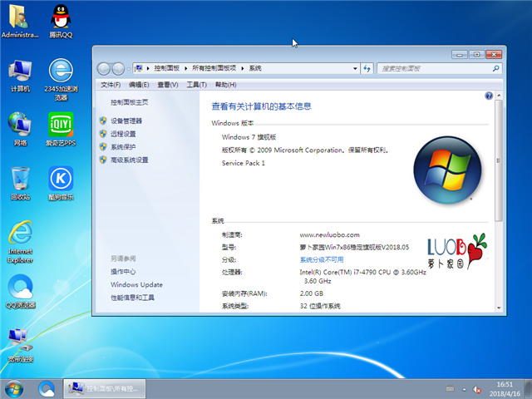Go forward with the navigation arrow
This screenshot has width=532, height=399.
118,69
